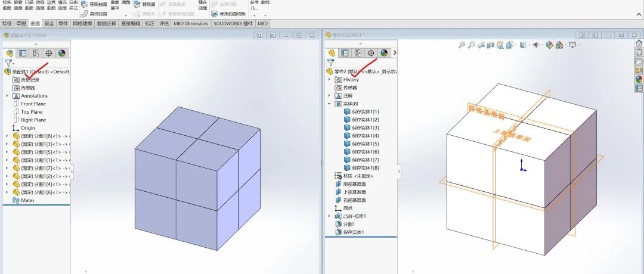Open DisplayManager tab in part window

tap(384, 53)
